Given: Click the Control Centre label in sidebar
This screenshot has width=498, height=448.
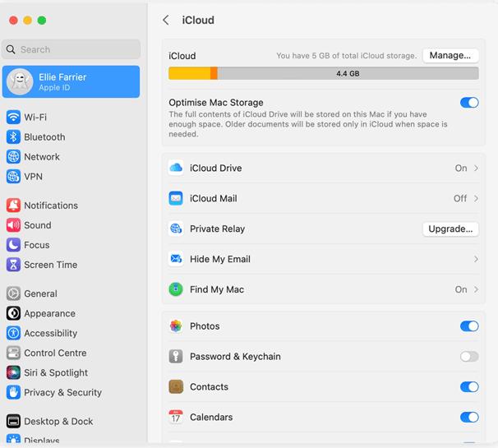Looking at the screenshot, I should pyautogui.click(x=55, y=353).
